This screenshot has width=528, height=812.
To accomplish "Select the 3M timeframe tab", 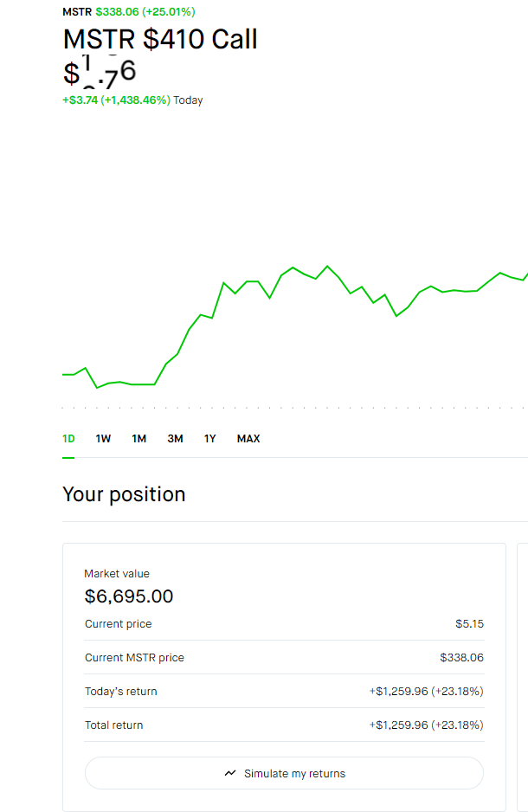I will coord(175,439).
